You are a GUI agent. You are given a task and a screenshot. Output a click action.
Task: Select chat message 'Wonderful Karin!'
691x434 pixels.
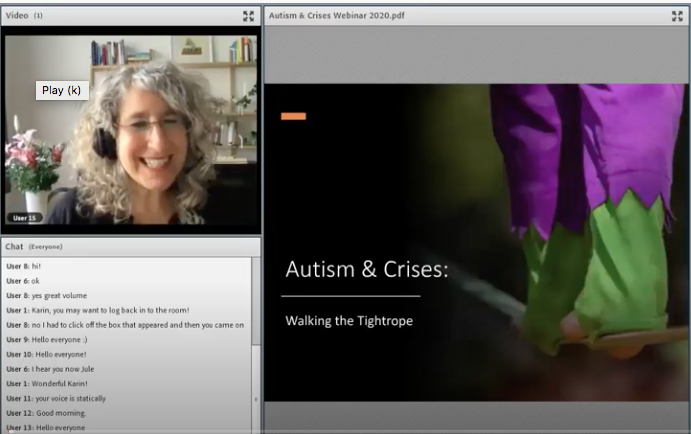point(47,384)
